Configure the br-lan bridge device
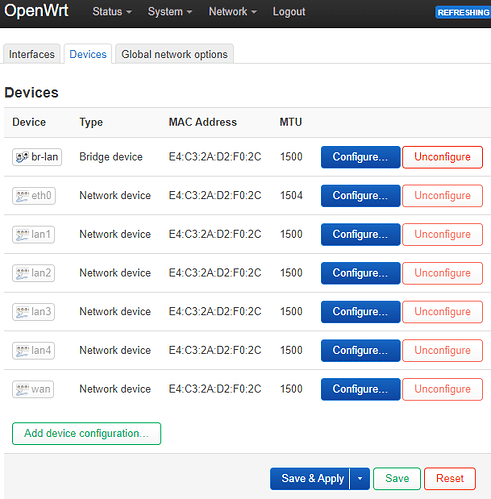This screenshot has width=491, height=499. pyautogui.click(x=360, y=157)
